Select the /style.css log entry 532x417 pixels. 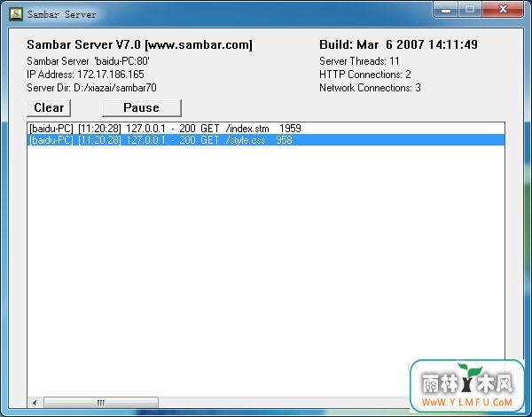[266, 140]
